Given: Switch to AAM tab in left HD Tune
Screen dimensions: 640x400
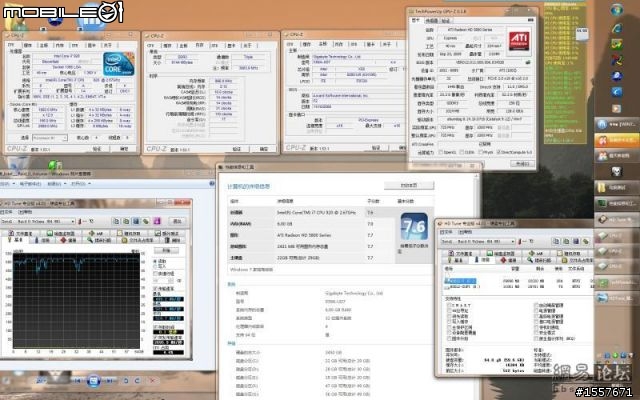Looking at the screenshot, I should point(96,233).
